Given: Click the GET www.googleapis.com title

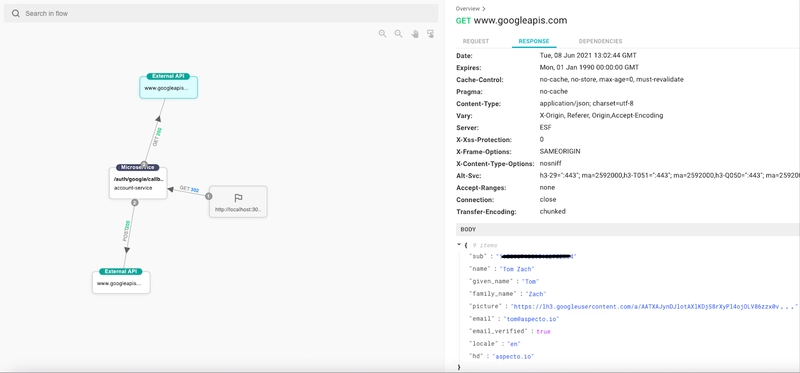Looking at the screenshot, I should [511, 21].
